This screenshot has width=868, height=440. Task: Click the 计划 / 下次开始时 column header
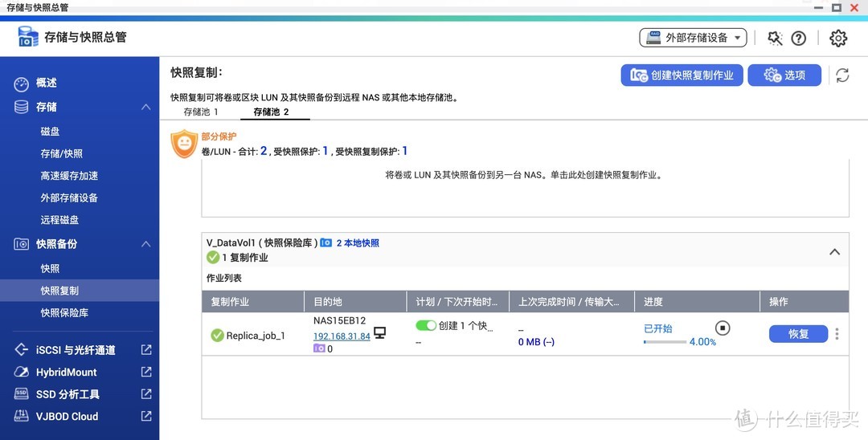point(457,302)
